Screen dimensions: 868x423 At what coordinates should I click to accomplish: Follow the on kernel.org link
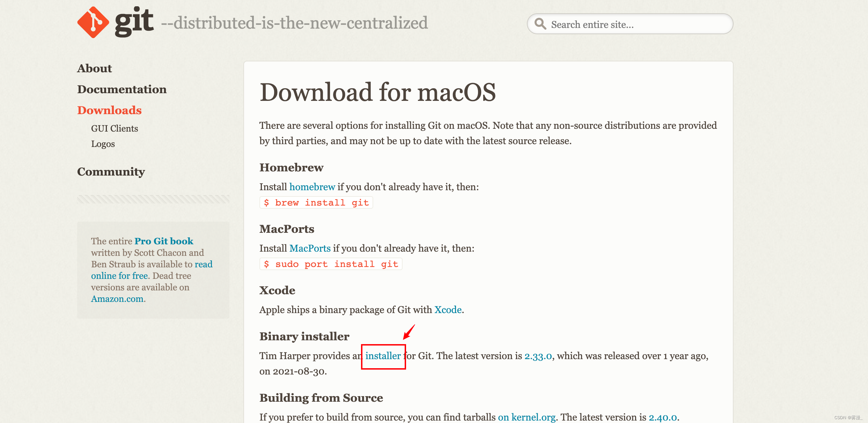point(527,417)
